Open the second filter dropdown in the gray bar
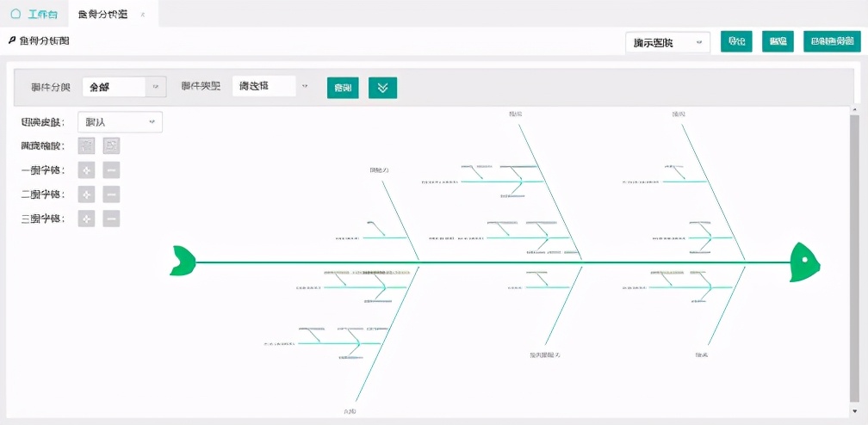868x425 pixels. tap(271, 87)
